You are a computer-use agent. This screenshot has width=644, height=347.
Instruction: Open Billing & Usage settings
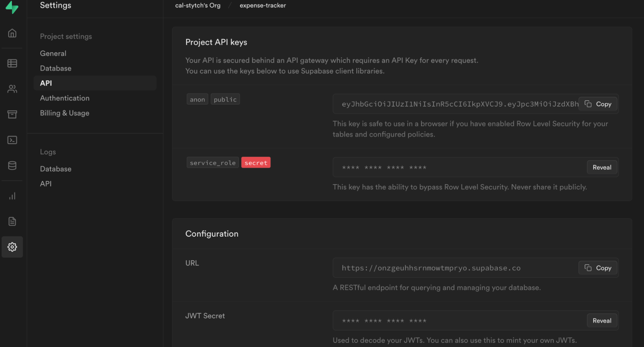pos(65,113)
